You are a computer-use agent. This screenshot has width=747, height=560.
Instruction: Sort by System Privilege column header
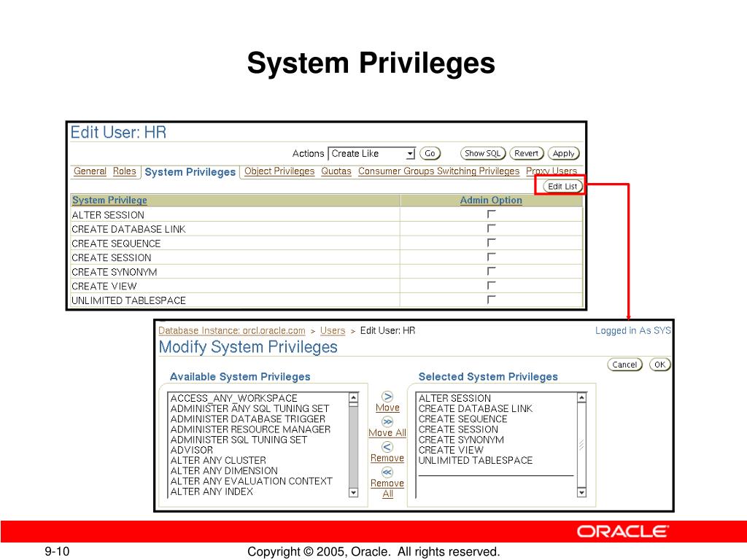click(x=109, y=201)
